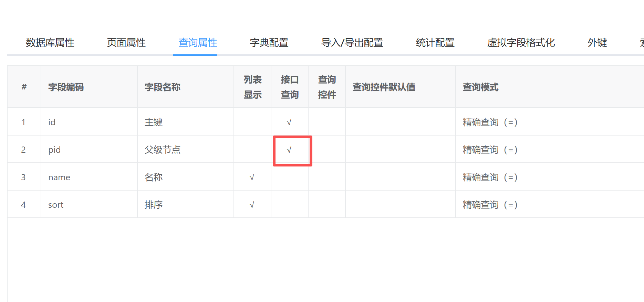
Task: Click the 查询控件默认值 cell in the name row
Action: [x=400, y=177]
